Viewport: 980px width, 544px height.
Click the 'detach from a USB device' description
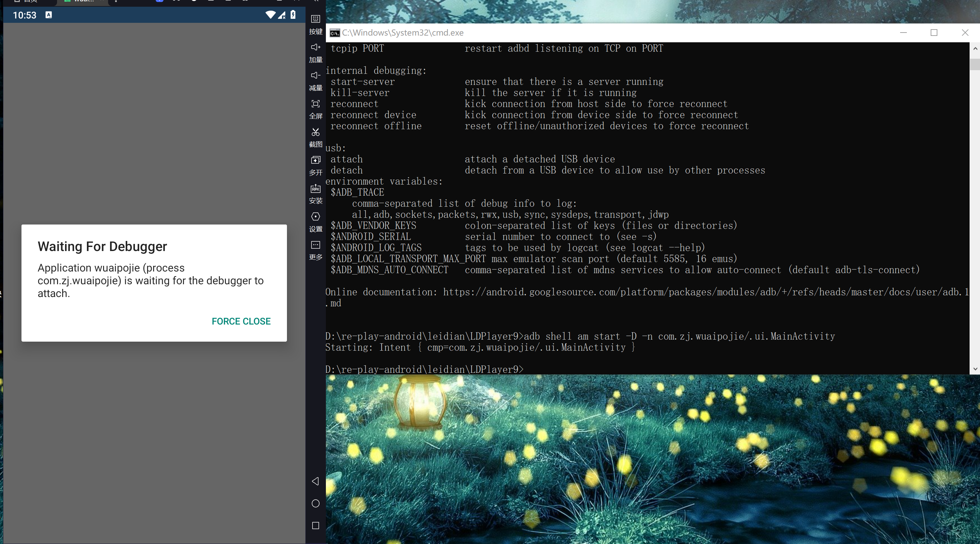pyautogui.click(x=615, y=170)
